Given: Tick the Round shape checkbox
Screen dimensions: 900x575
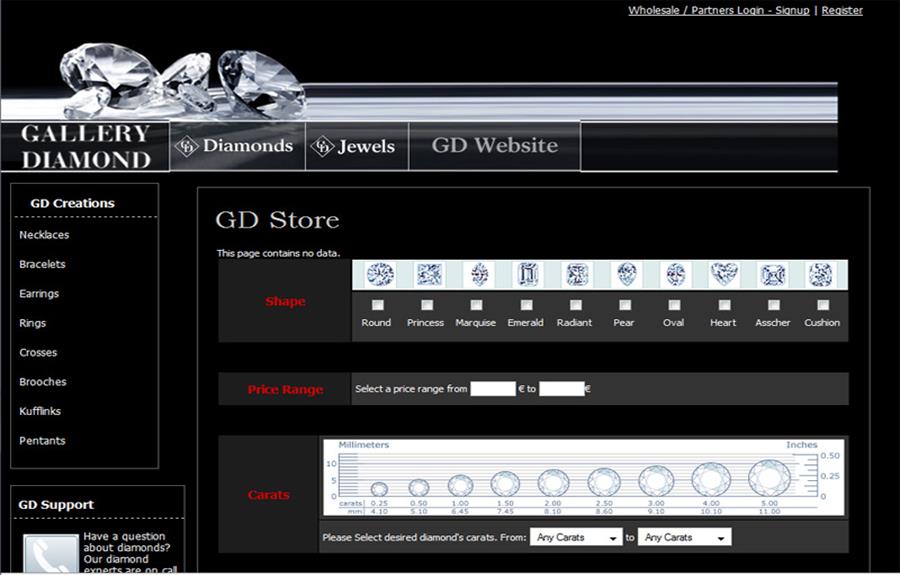Looking at the screenshot, I should pos(378,305).
